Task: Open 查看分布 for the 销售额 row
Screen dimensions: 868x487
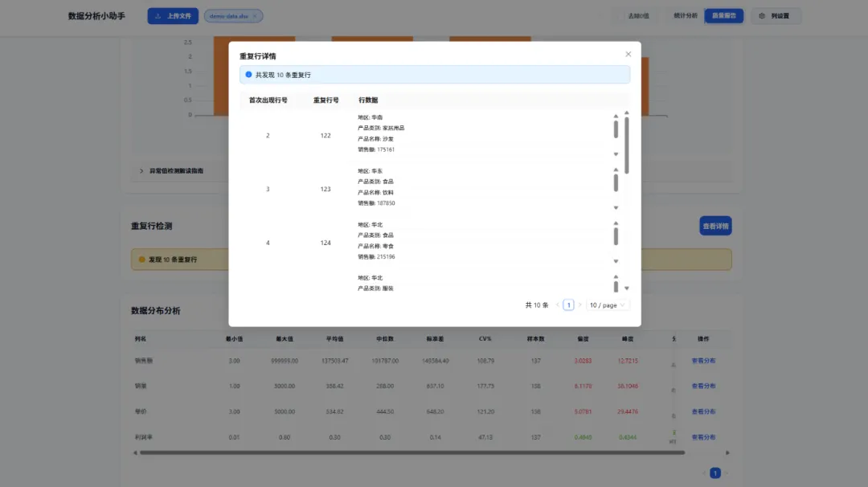Action: pyautogui.click(x=703, y=361)
